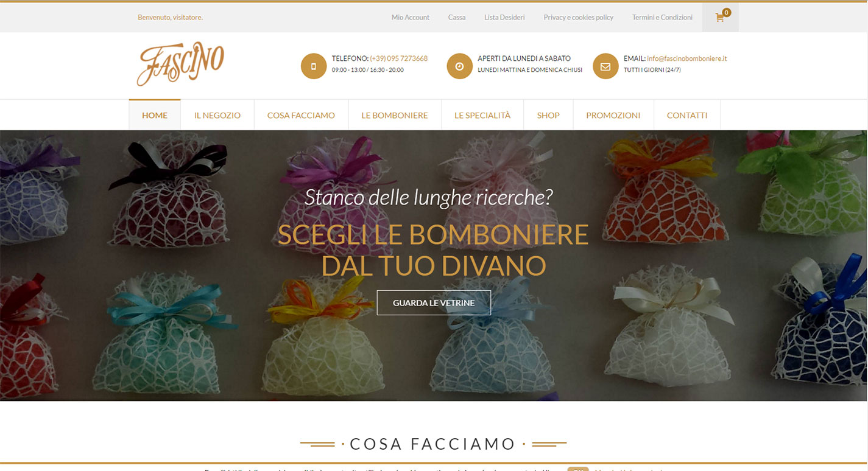Click the info@fascinobomboniere.it email link
The image size is (868, 471).
(687, 58)
